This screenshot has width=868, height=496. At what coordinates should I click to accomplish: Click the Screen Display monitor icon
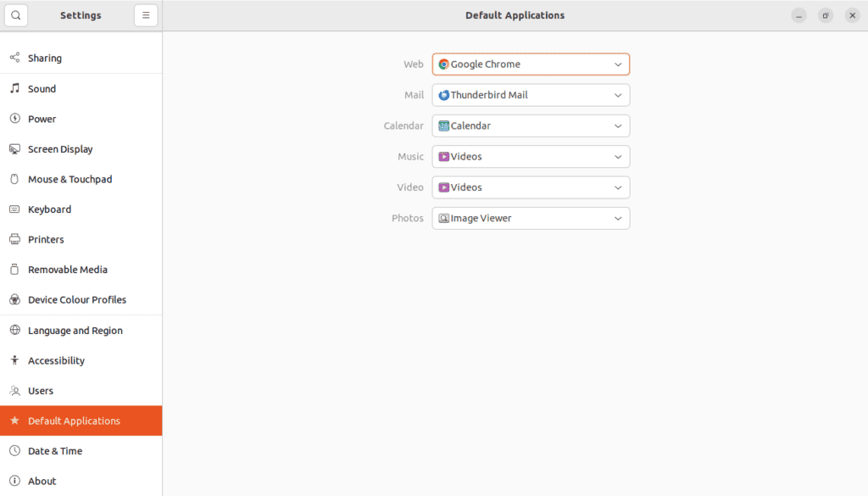[14, 149]
